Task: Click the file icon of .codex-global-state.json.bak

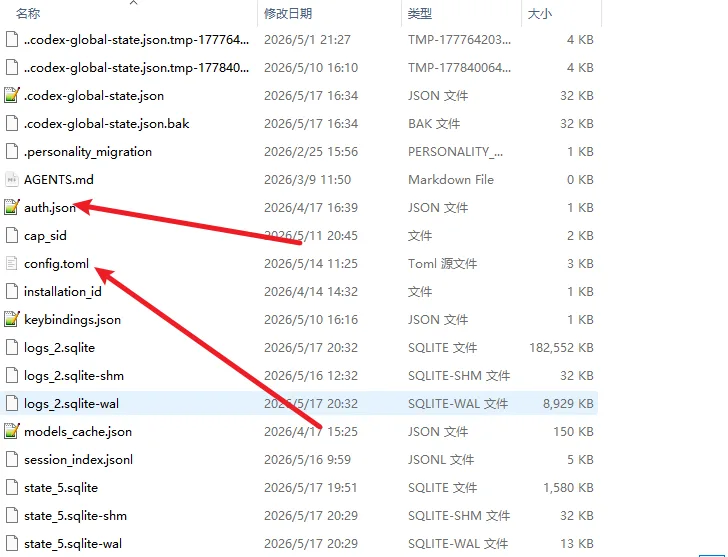Action: point(12,123)
